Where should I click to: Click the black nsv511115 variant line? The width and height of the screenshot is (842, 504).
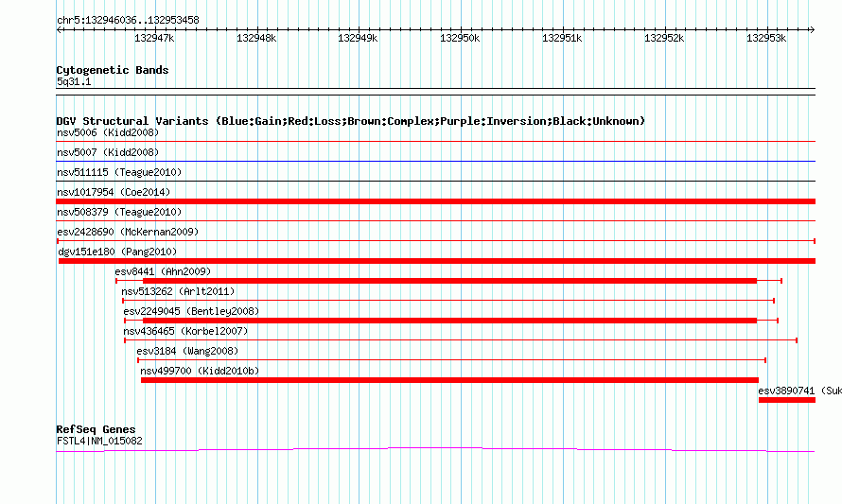pyautogui.click(x=435, y=181)
